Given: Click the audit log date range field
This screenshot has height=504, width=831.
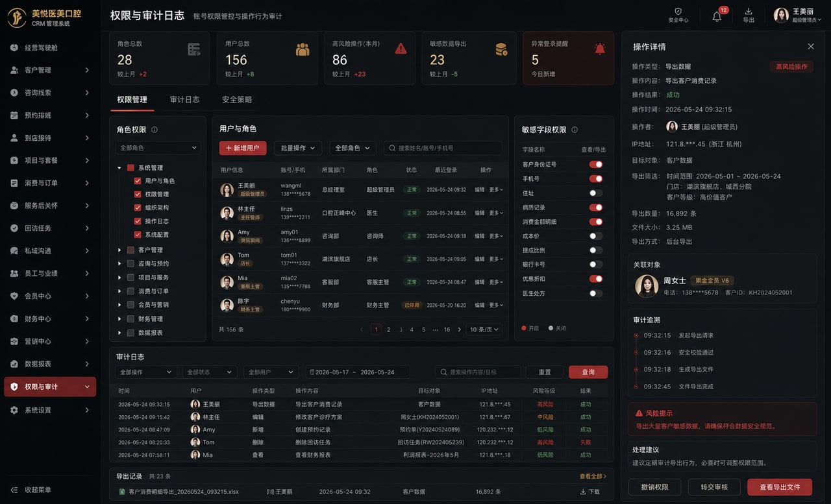Looking at the screenshot, I should coord(358,372).
